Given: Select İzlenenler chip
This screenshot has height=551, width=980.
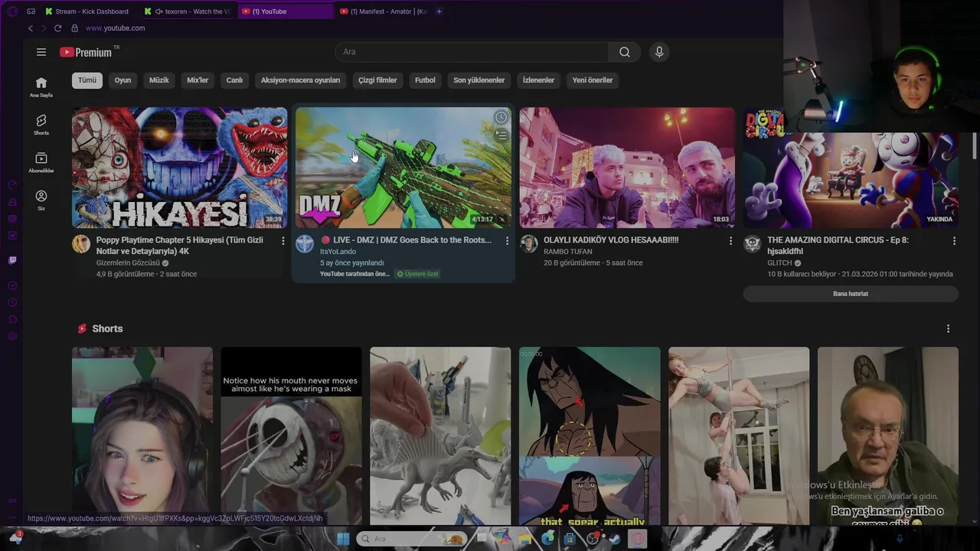Looking at the screenshot, I should [538, 80].
